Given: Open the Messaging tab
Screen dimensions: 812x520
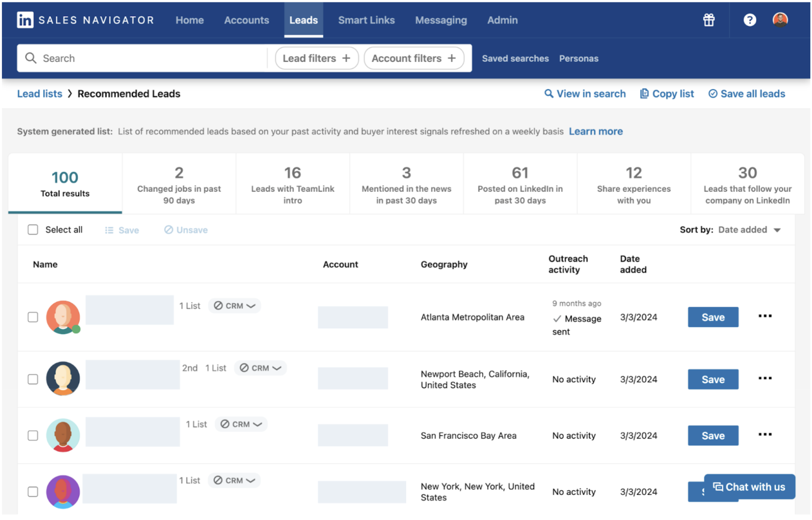Looking at the screenshot, I should [x=441, y=20].
